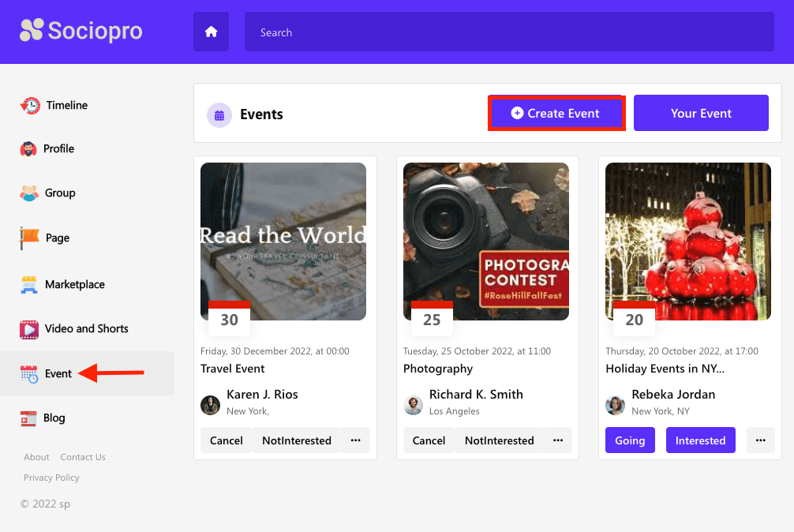Select Event in the sidebar menu
794x532 pixels.
(x=58, y=373)
